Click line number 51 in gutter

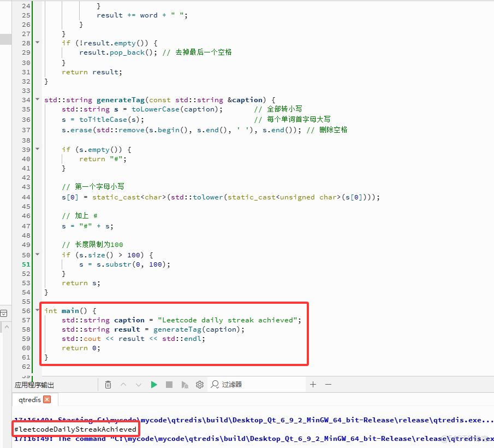point(26,264)
